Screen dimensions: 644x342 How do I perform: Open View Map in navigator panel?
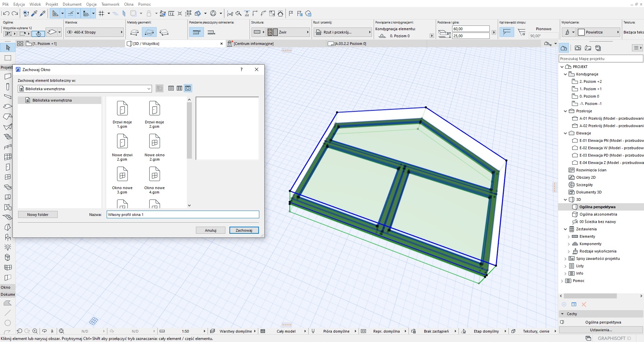tap(578, 48)
